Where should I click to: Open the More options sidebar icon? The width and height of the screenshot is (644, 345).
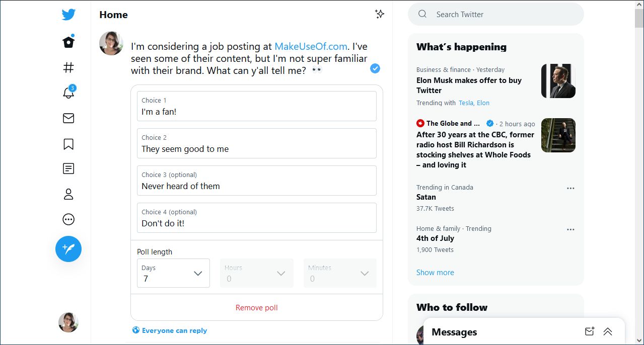point(68,219)
